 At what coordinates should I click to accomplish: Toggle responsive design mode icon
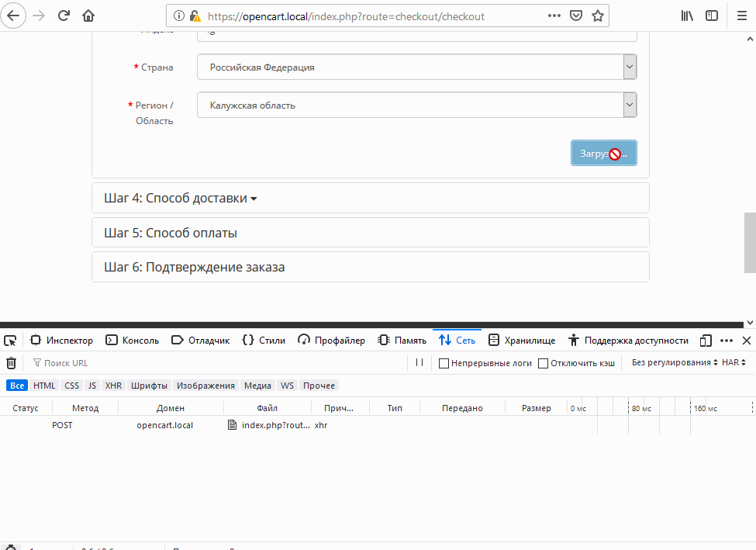(706, 341)
